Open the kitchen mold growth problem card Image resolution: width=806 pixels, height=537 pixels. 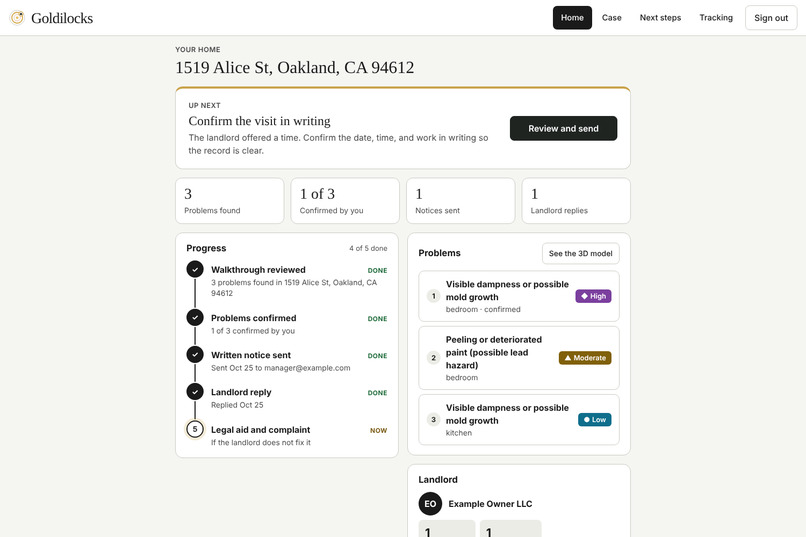[x=519, y=419]
